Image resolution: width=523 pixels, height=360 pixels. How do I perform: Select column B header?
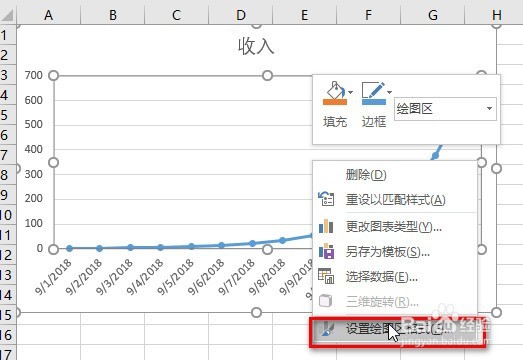pyautogui.click(x=113, y=15)
